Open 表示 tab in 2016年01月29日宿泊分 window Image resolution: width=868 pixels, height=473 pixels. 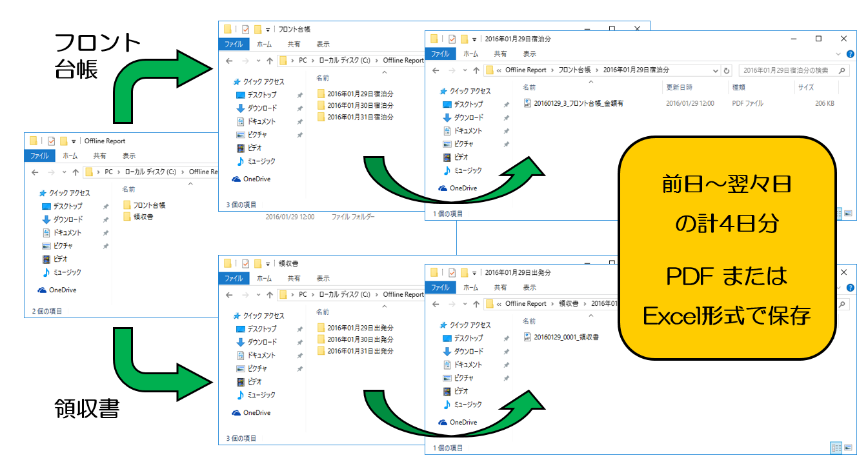(x=530, y=54)
